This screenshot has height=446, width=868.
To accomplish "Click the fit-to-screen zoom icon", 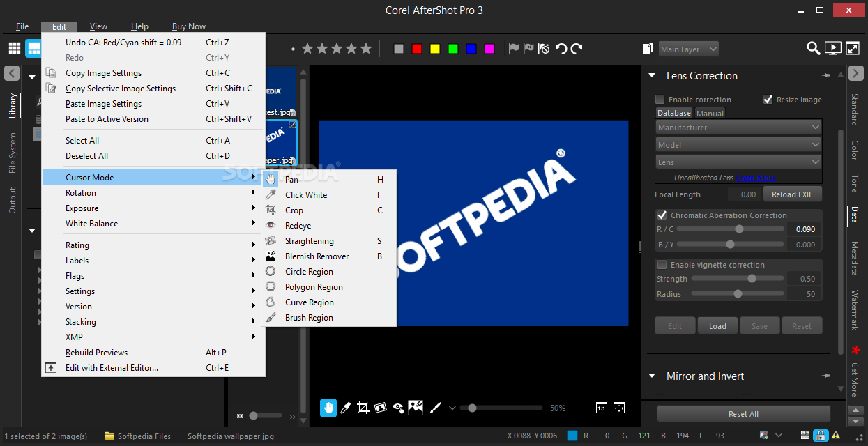I will pyautogui.click(x=618, y=408).
